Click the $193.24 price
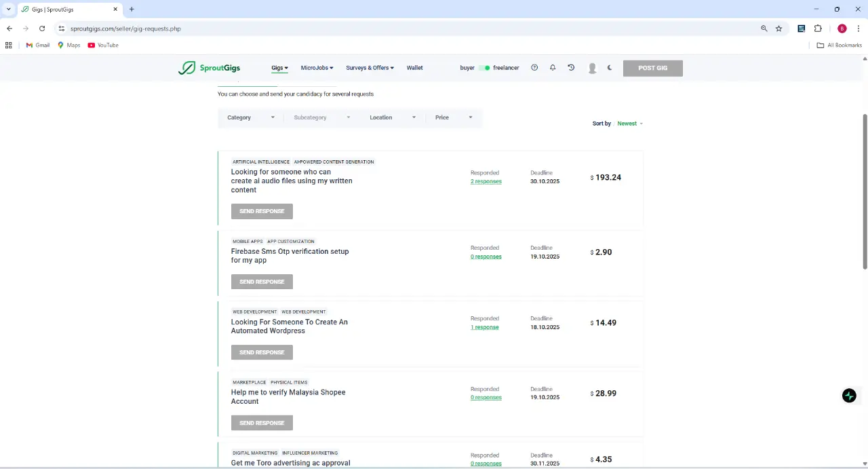 point(606,178)
